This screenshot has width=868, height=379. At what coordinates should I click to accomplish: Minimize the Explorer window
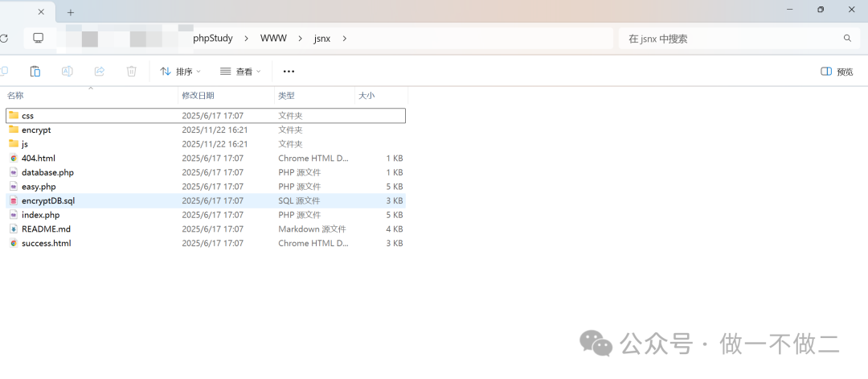click(x=791, y=10)
